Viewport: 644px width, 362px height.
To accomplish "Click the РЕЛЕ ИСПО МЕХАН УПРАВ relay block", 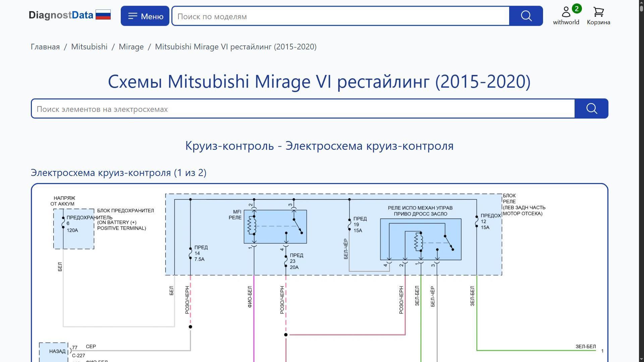I will [x=421, y=239].
